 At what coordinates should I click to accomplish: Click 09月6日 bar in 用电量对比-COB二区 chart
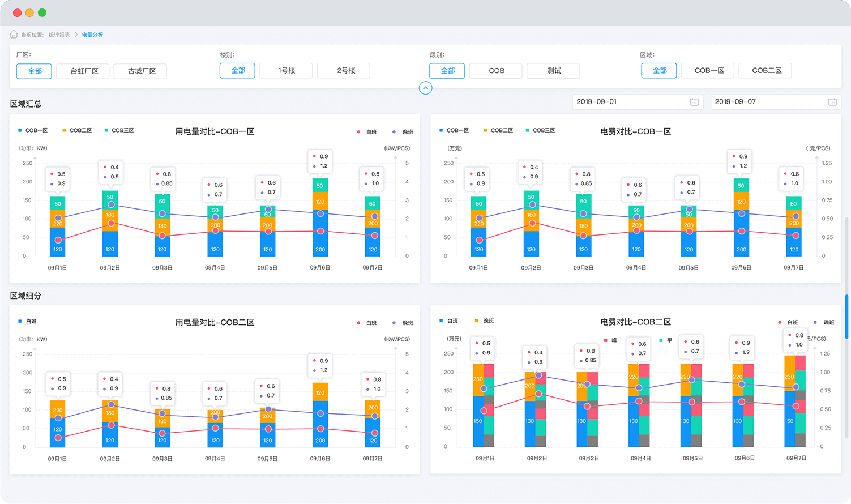click(x=320, y=415)
